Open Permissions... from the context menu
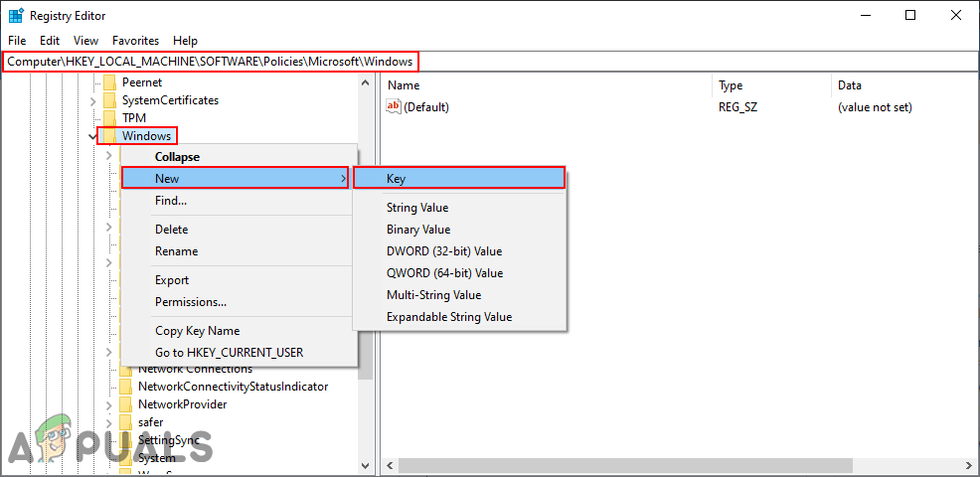The height and width of the screenshot is (477, 980). [239, 302]
